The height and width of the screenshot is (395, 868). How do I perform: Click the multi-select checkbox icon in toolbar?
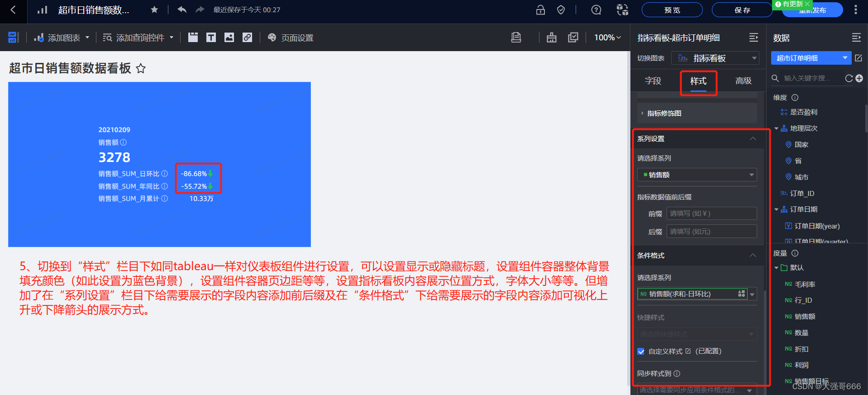pos(573,38)
